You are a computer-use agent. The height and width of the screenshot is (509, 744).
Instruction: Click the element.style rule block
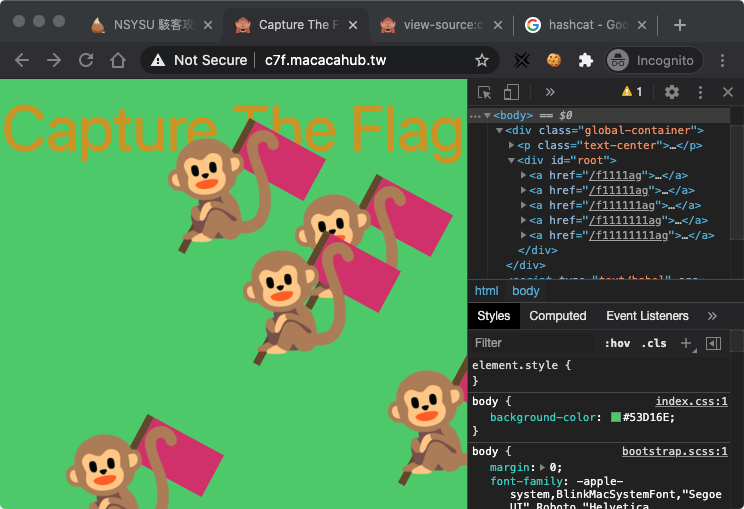[x=598, y=373]
